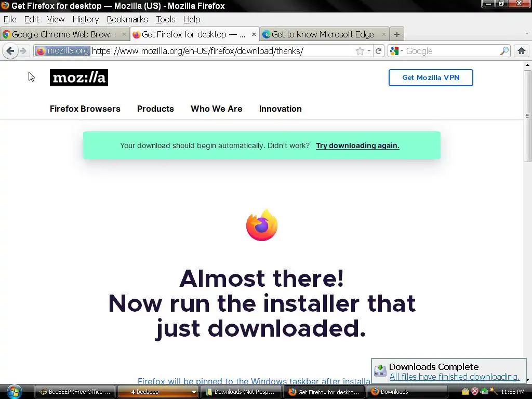Click the scrollbar up arrow
The image size is (532, 399).
[x=527, y=65]
